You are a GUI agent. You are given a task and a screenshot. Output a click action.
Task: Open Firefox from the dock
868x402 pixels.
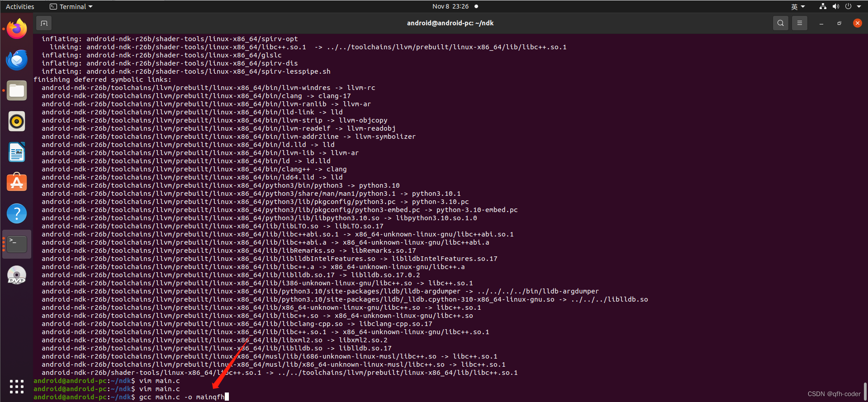(x=17, y=29)
